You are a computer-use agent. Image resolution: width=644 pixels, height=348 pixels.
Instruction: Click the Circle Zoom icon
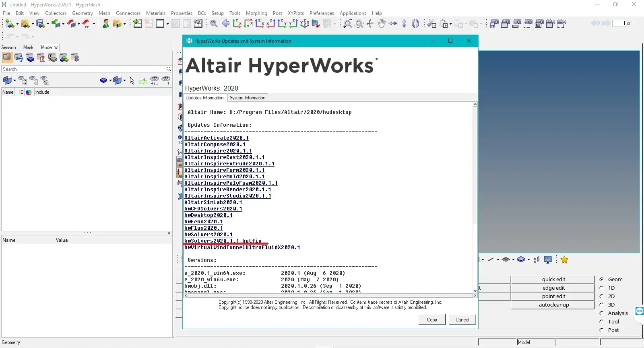[x=359, y=24]
